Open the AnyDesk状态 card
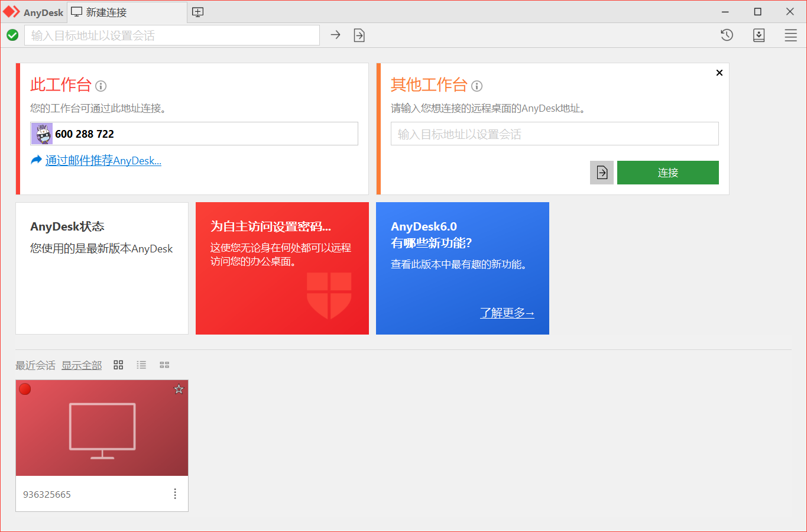The height and width of the screenshot is (532, 807). pyautogui.click(x=102, y=268)
